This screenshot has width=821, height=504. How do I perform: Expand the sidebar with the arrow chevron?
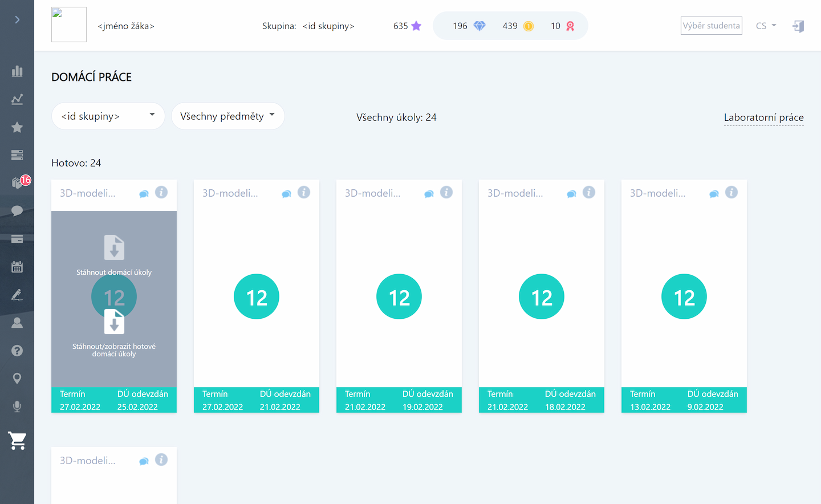tap(17, 19)
